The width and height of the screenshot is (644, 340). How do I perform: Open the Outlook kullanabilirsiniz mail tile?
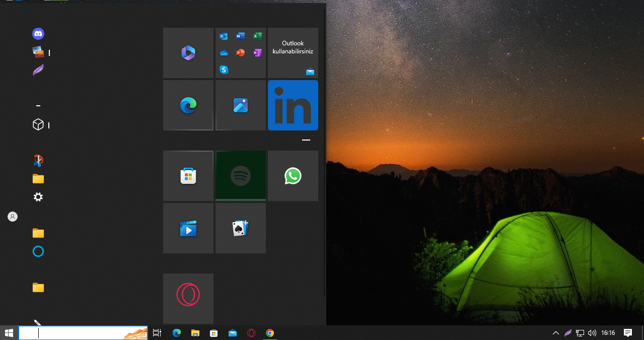pos(293,53)
